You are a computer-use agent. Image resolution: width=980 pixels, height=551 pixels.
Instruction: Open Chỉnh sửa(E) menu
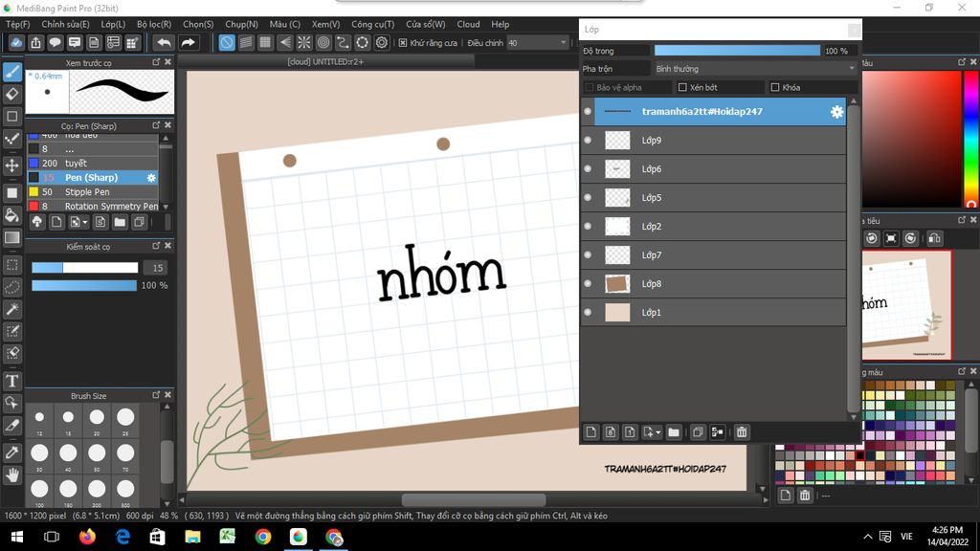(65, 24)
